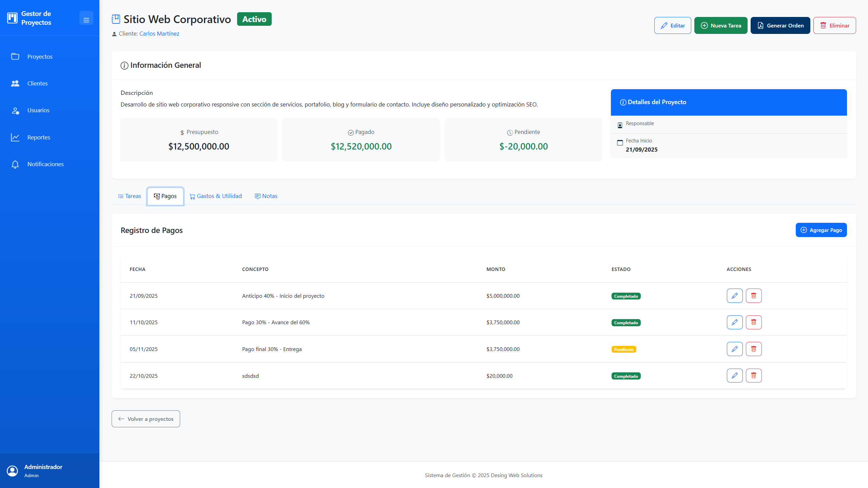Delete the Pago final 30% Entrega payment
Viewport: 868px width, 488px height.
coord(753,349)
